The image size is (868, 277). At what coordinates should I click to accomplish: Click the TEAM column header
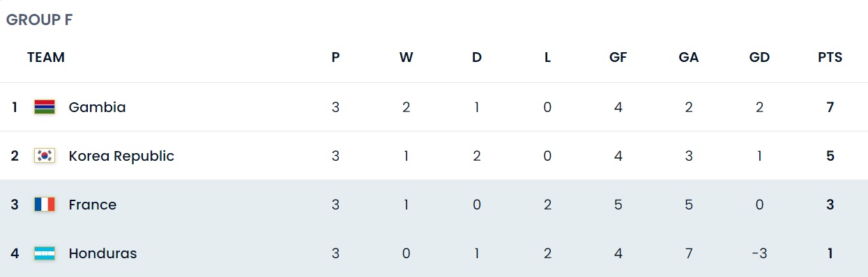pyautogui.click(x=46, y=58)
